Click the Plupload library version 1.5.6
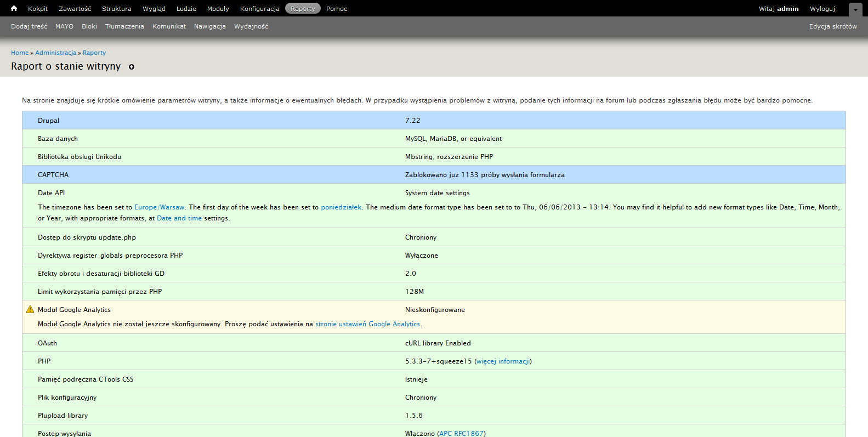The height and width of the screenshot is (437, 868). 414,416
